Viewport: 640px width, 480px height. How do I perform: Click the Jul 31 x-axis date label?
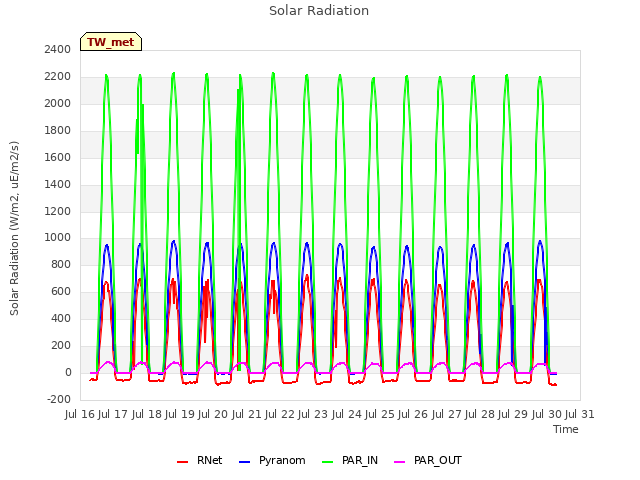point(580,414)
